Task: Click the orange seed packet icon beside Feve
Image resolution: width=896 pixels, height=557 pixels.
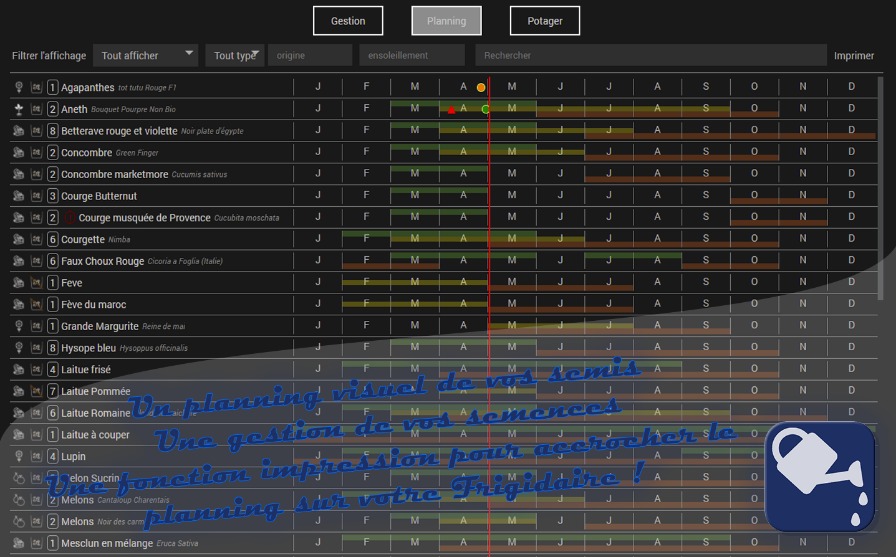Action: point(36,283)
